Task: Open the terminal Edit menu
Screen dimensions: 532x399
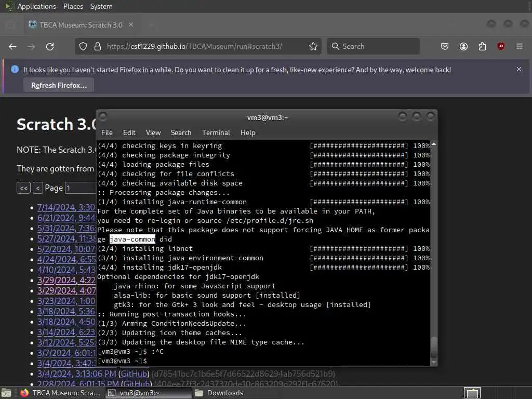Action: tap(129, 132)
